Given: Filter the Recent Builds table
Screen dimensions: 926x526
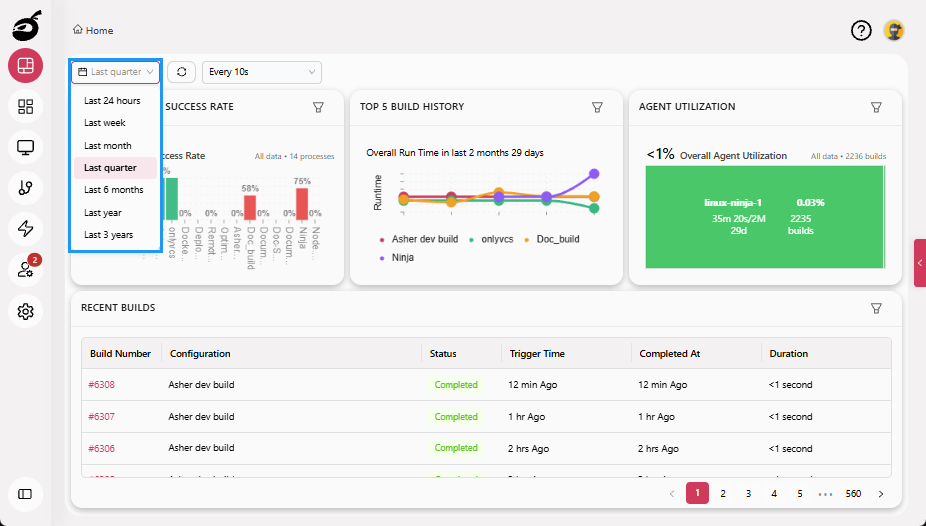Looking at the screenshot, I should pyautogui.click(x=876, y=308).
